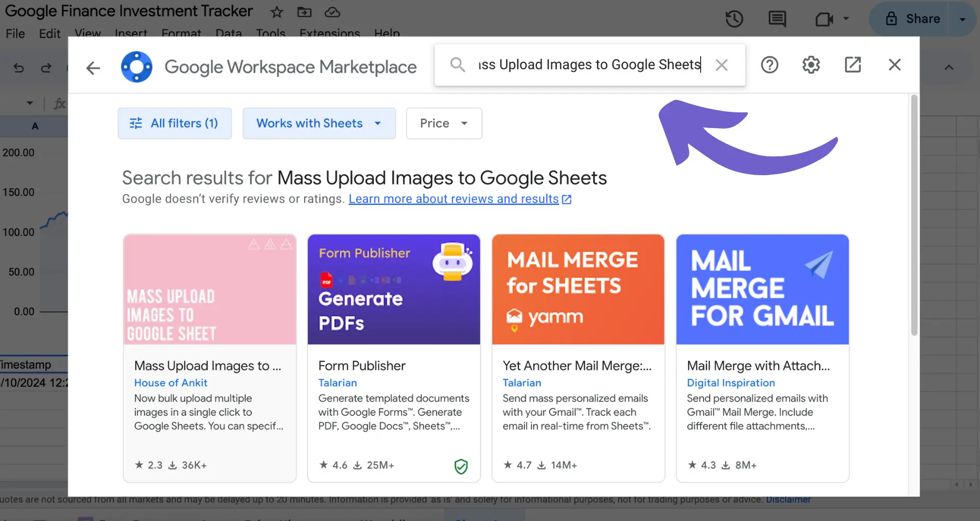Open the Help menu
The width and height of the screenshot is (980, 521).
coord(387,34)
